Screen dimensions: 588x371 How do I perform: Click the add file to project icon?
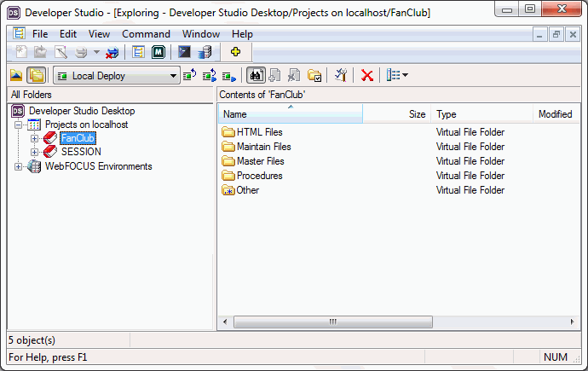275,75
